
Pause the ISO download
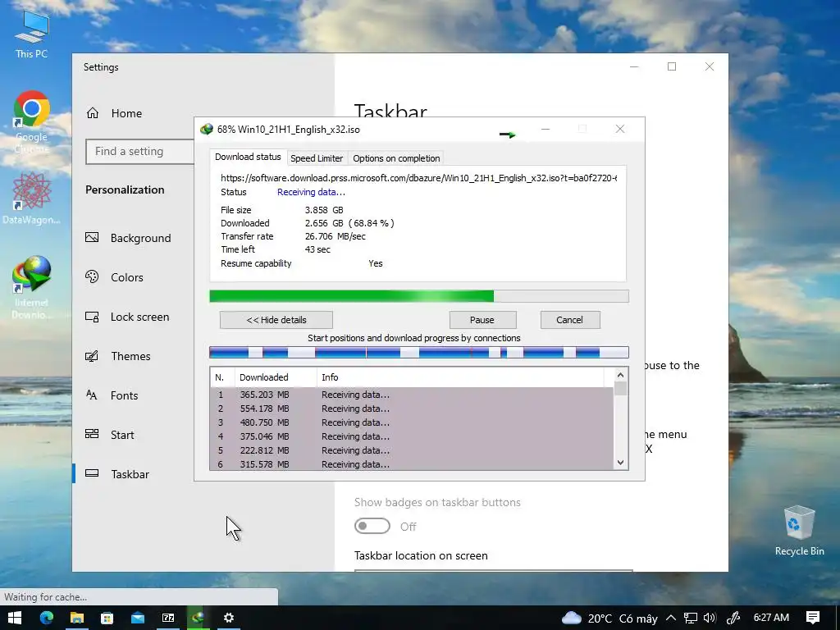tap(482, 320)
